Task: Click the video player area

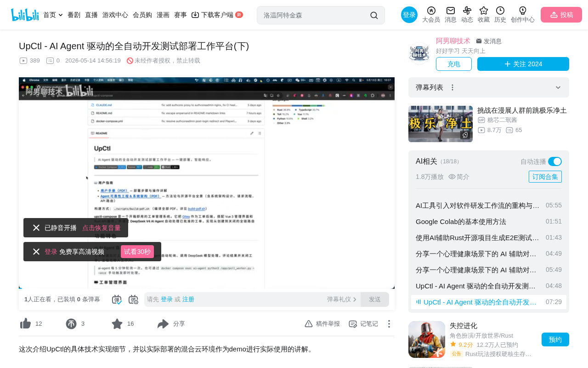Action: click(207, 183)
